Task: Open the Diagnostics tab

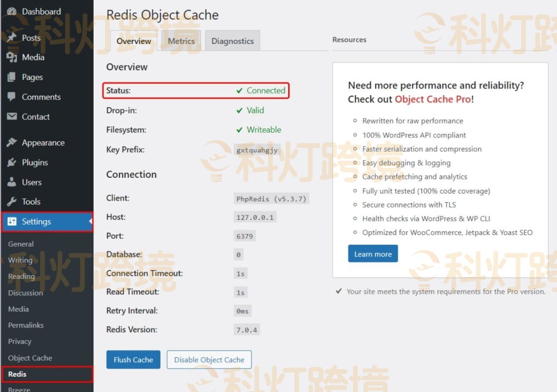Action: pyautogui.click(x=232, y=40)
